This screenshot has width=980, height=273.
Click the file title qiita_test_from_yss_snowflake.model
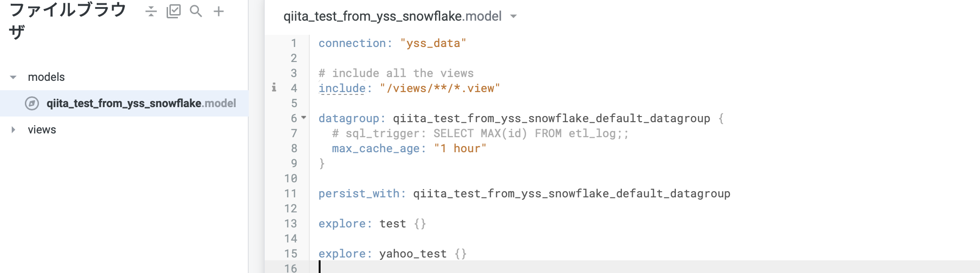(x=392, y=16)
